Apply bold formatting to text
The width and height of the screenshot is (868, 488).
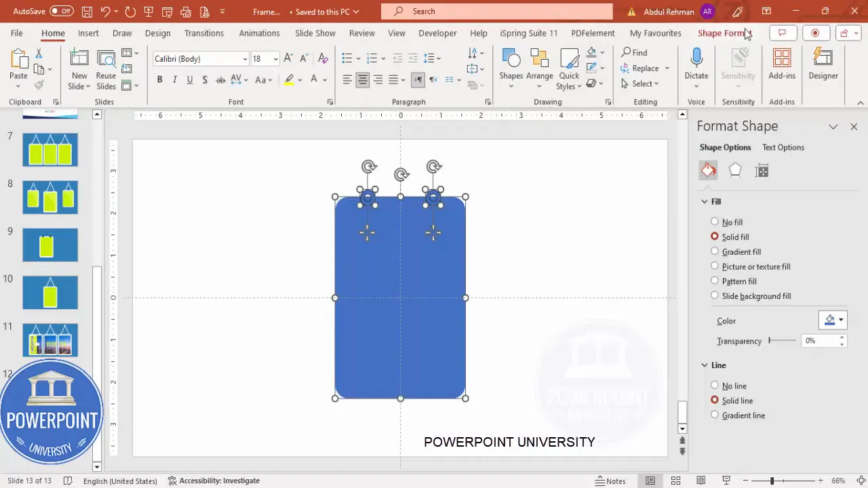click(x=159, y=79)
